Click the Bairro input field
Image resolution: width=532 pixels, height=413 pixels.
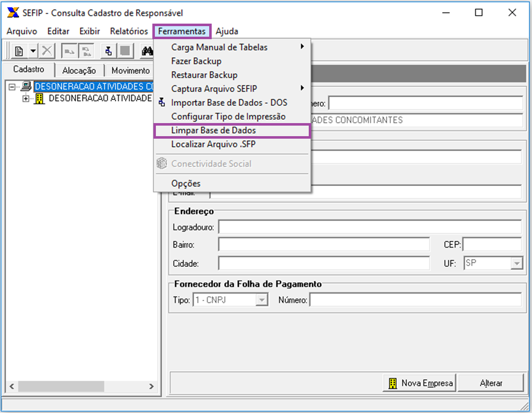coord(324,245)
